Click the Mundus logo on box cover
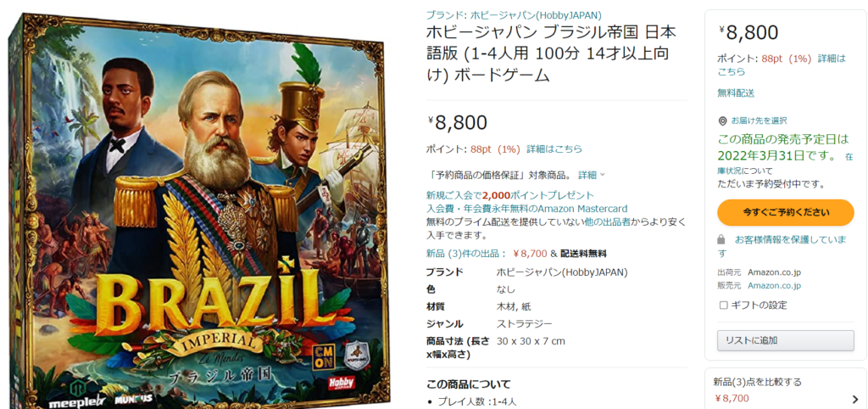Viewport: 868px width, 409px height. pos(135,398)
